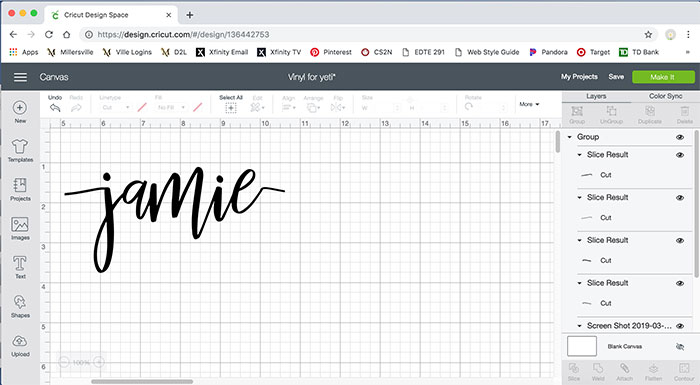This screenshot has width=700, height=385.
Task: Open the Projects panel icon
Action: (20, 185)
